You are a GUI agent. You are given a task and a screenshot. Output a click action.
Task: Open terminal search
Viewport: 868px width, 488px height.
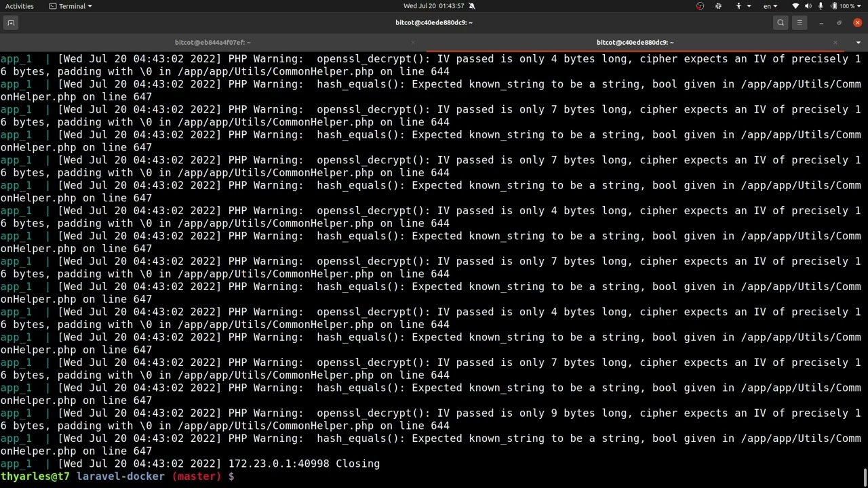[781, 22]
